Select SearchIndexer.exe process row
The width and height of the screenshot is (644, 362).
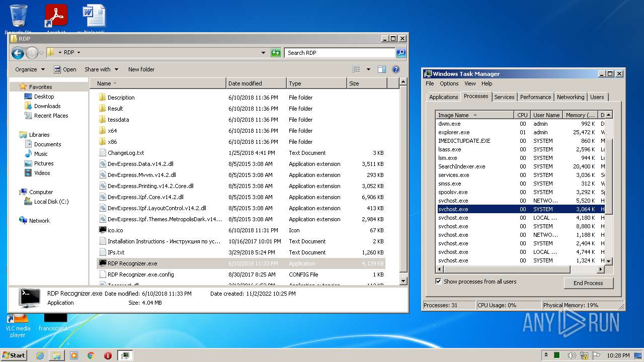tap(520, 166)
